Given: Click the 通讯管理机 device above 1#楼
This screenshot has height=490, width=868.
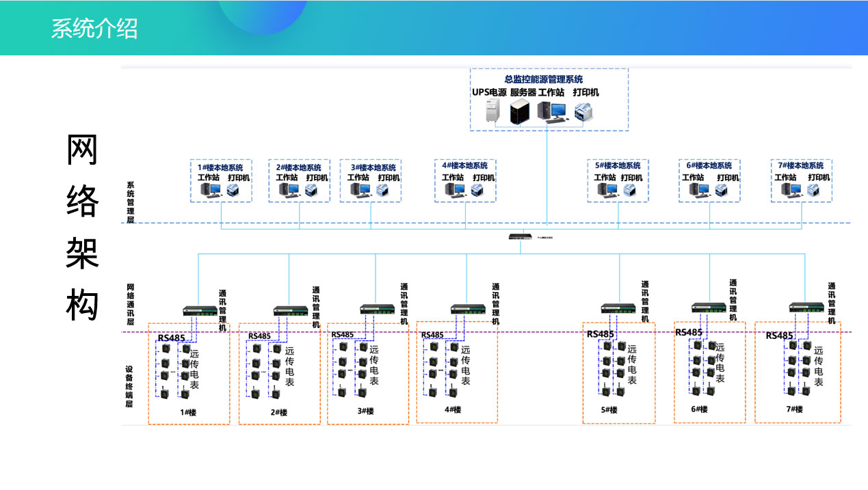Looking at the screenshot, I should point(200,310).
